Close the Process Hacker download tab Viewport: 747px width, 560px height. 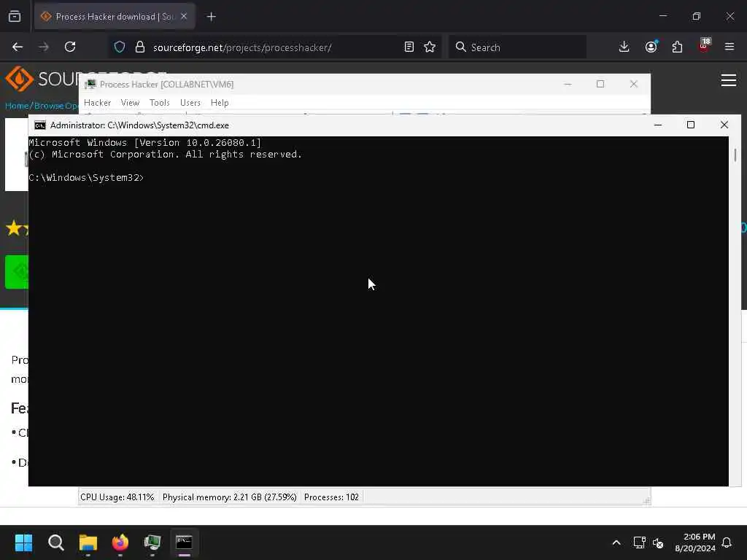[184, 17]
